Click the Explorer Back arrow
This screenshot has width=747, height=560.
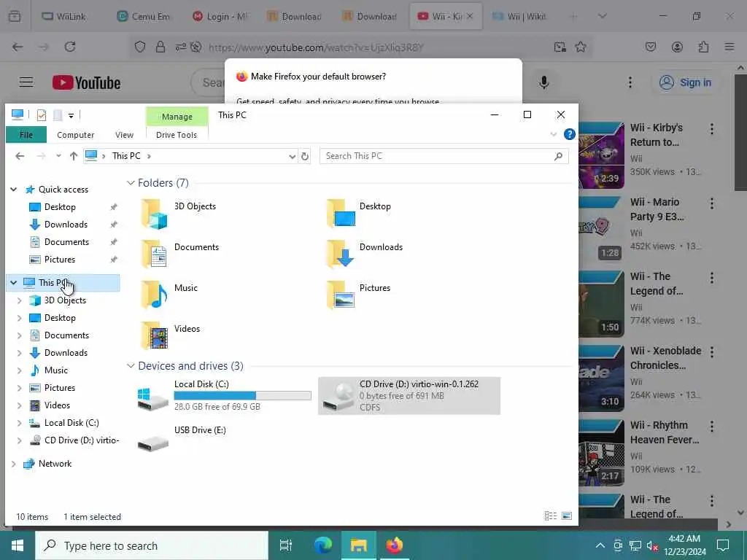(x=20, y=156)
